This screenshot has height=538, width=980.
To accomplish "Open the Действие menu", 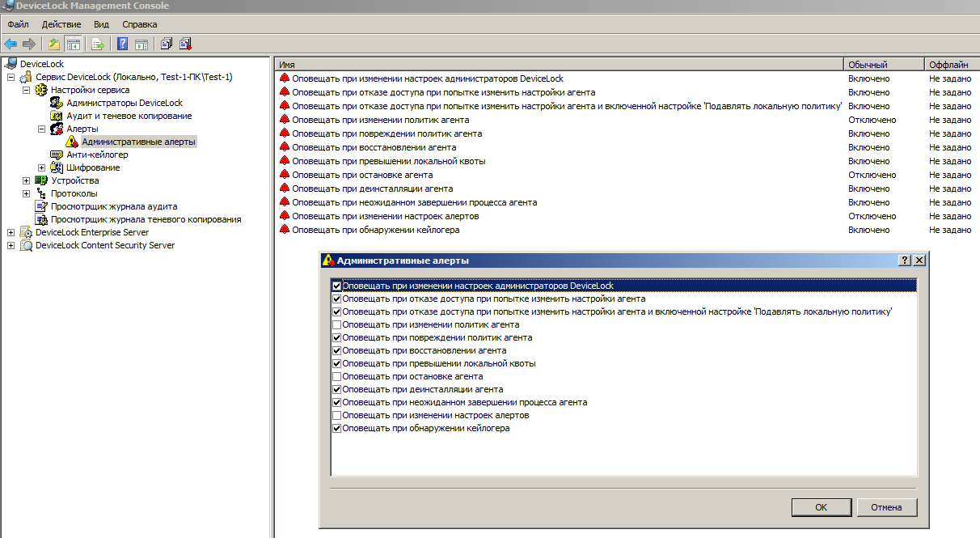I will 61,24.
